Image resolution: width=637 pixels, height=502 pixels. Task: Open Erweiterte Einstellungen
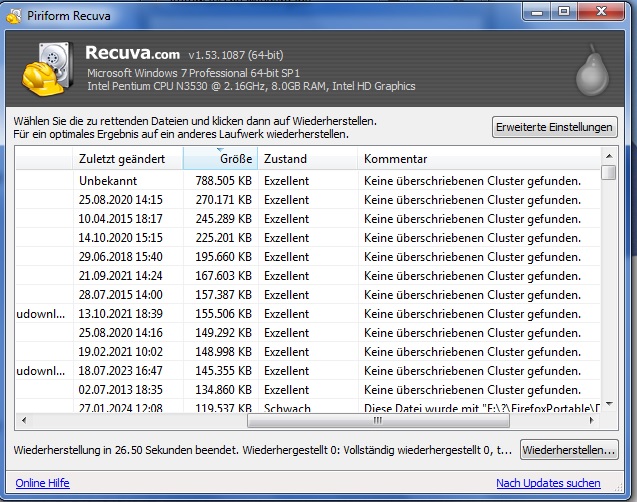(x=555, y=127)
